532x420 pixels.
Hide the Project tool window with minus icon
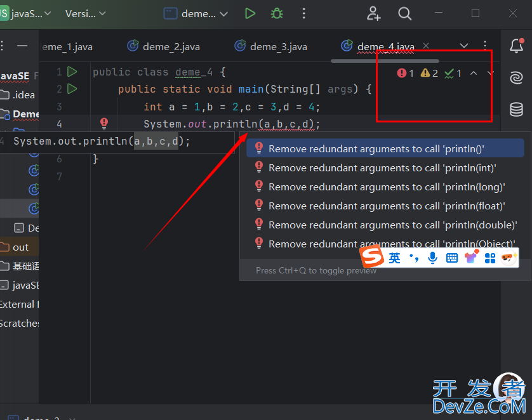pos(22,46)
